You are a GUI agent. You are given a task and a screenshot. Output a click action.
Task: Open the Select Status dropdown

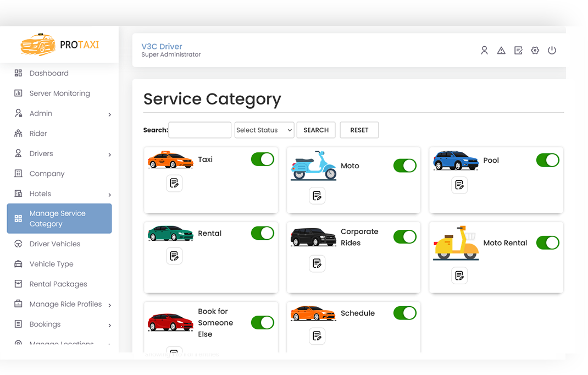point(264,130)
